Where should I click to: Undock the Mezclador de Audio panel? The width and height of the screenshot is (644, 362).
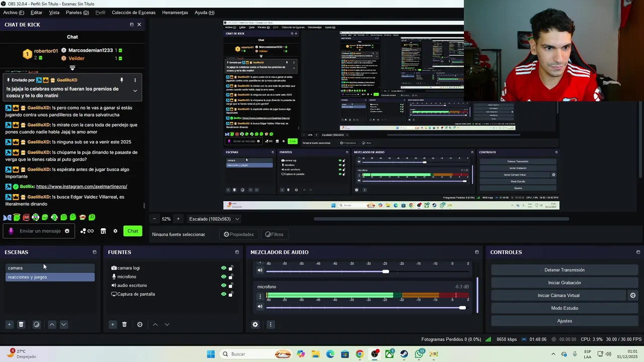pyautogui.click(x=476, y=252)
